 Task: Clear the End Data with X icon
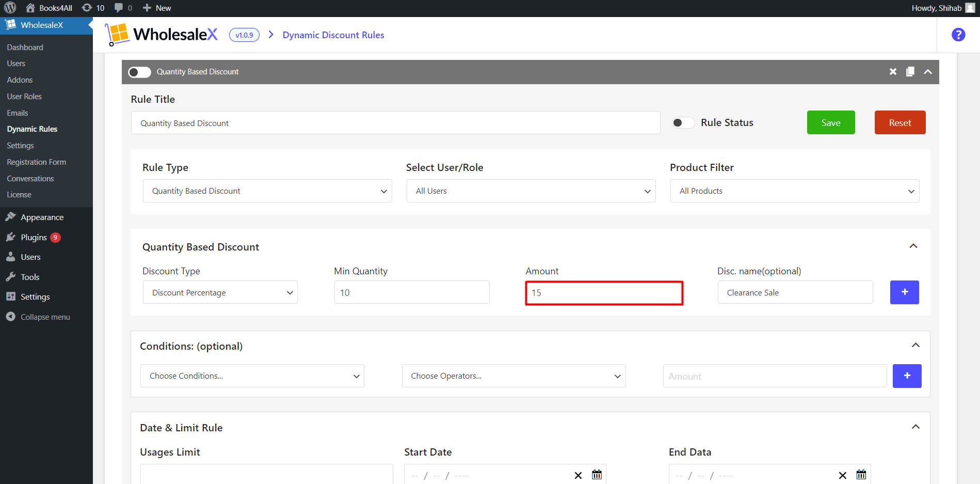(842, 475)
